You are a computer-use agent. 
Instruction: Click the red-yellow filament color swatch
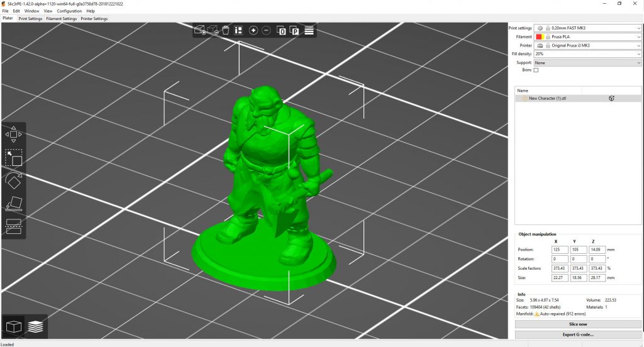[540, 36]
